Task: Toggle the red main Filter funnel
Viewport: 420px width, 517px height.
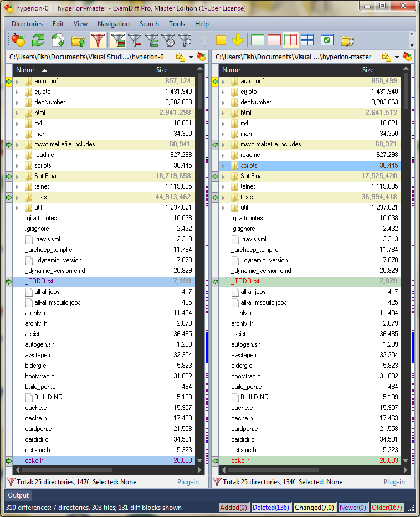Action: [98, 40]
